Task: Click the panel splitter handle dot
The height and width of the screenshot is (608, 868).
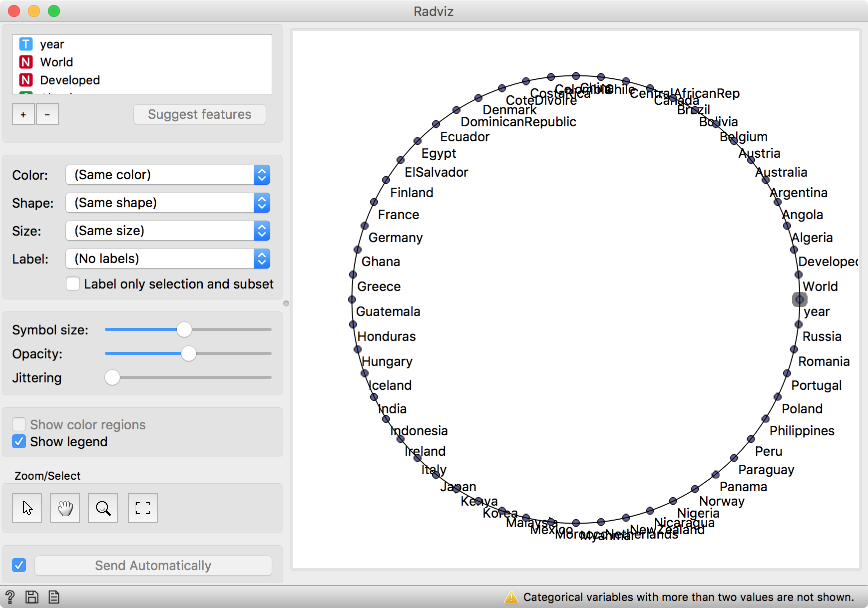Action: pyautogui.click(x=286, y=304)
